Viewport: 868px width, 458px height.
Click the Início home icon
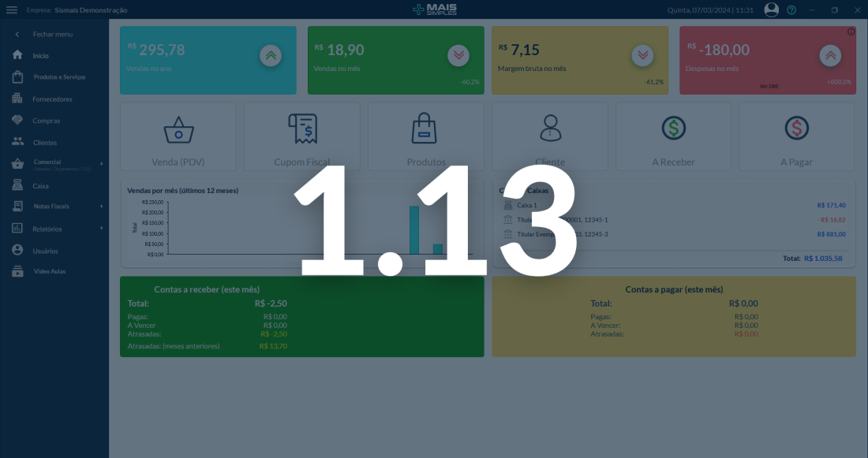click(17, 55)
